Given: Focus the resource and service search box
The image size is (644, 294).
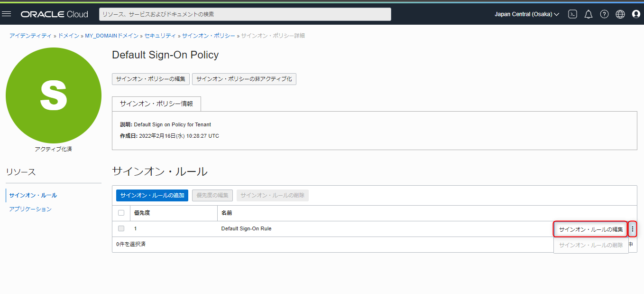Looking at the screenshot, I should click(245, 14).
